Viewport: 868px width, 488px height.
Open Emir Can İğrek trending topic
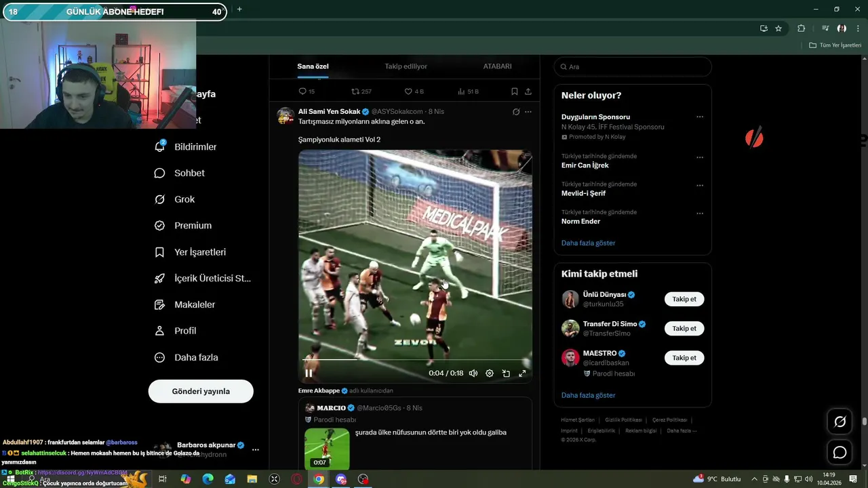585,165
